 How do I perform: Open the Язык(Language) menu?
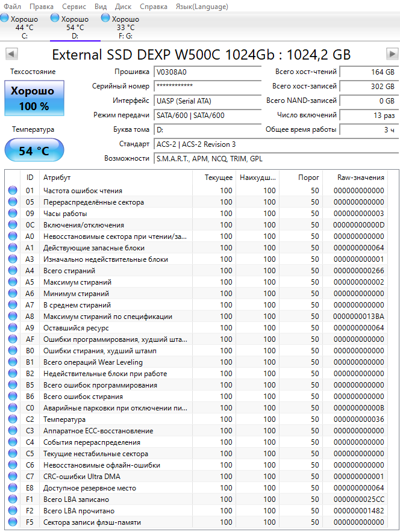(202, 7)
